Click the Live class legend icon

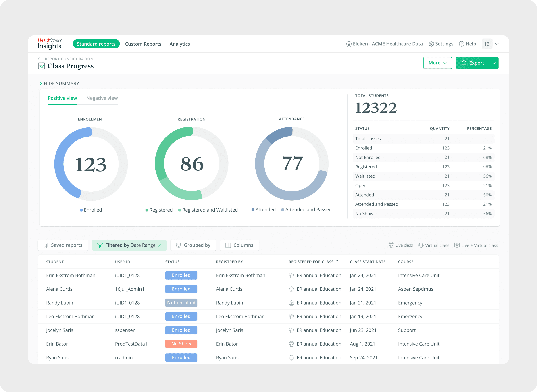click(x=391, y=245)
